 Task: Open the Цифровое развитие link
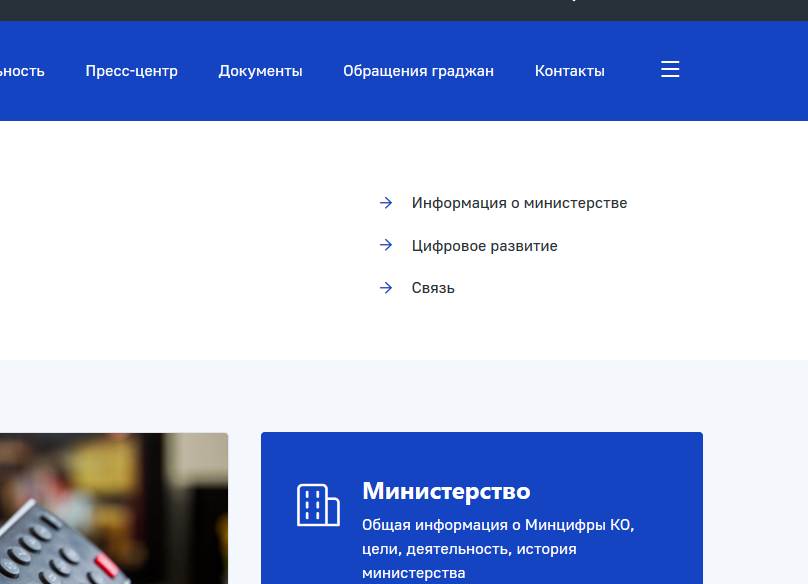point(484,246)
